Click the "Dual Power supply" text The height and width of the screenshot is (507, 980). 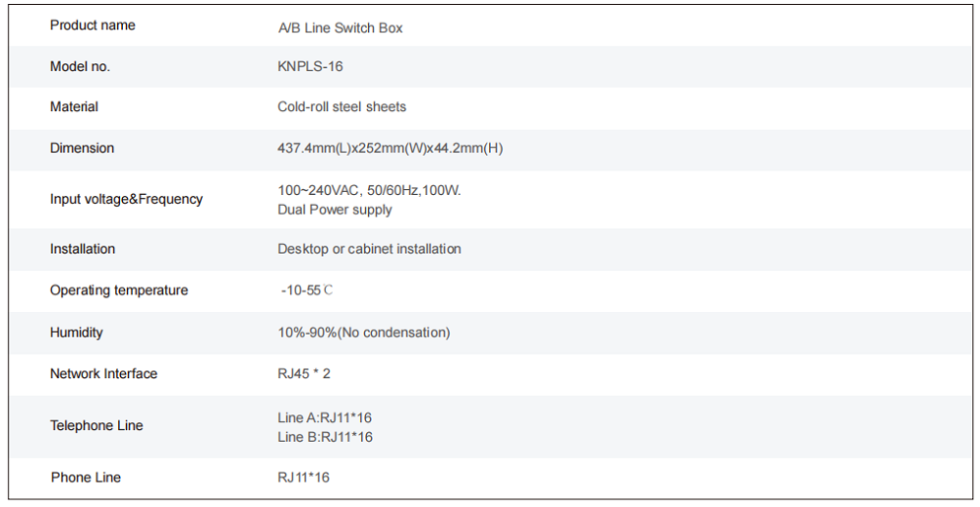[335, 210]
